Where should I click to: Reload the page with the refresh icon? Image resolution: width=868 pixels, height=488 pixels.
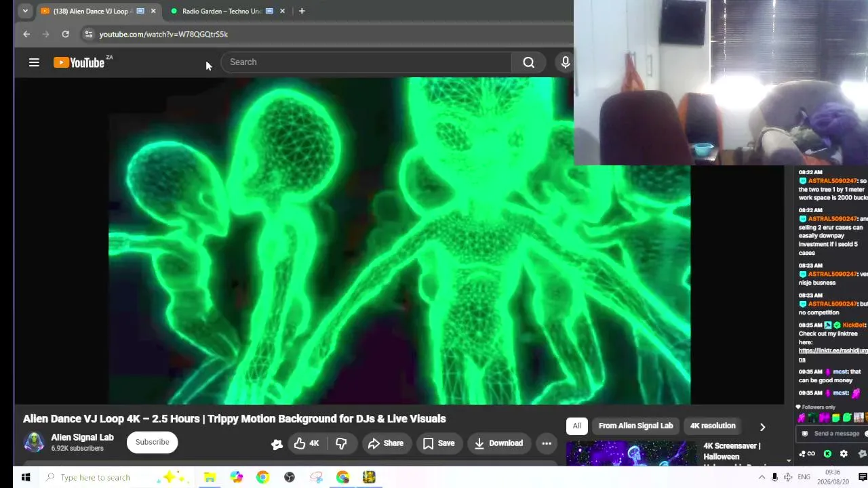(65, 34)
